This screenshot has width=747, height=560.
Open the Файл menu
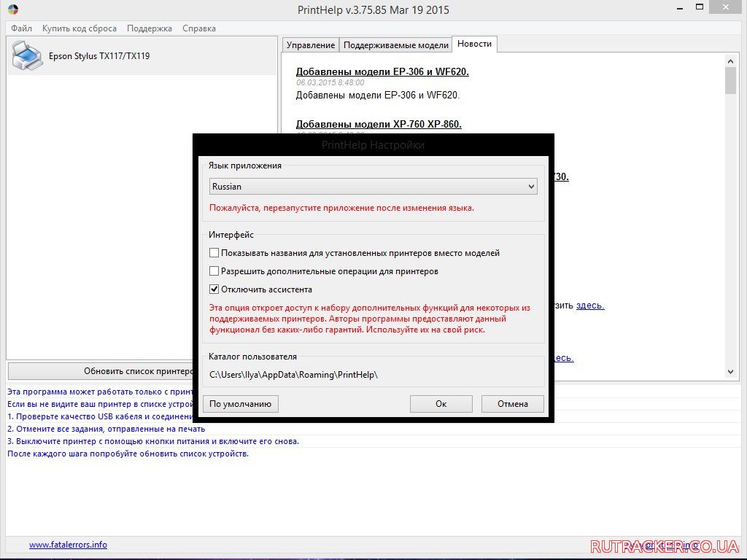point(21,28)
